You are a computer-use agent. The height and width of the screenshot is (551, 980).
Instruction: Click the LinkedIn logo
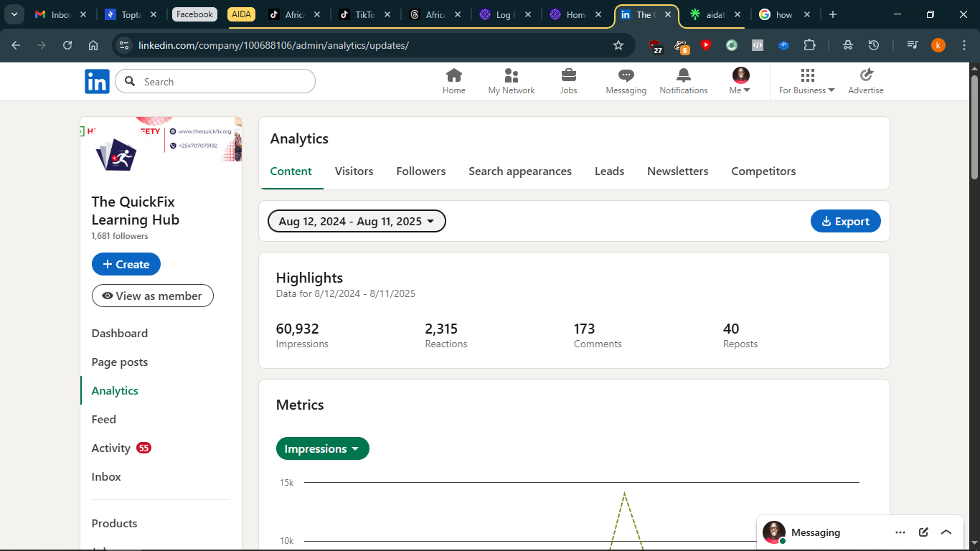point(97,82)
